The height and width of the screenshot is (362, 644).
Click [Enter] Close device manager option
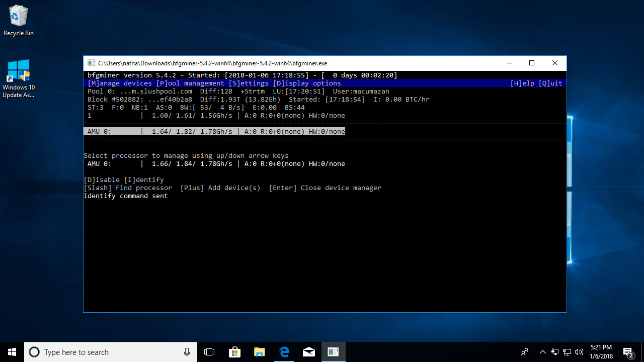click(325, 188)
